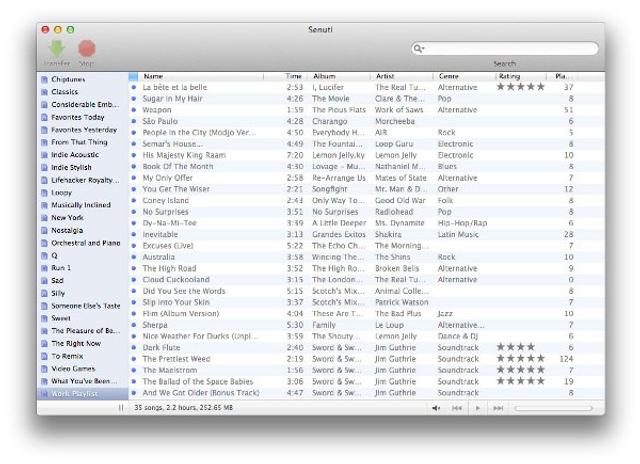Click the volume speaker icon
The width and height of the screenshot is (640, 464).
point(436,408)
